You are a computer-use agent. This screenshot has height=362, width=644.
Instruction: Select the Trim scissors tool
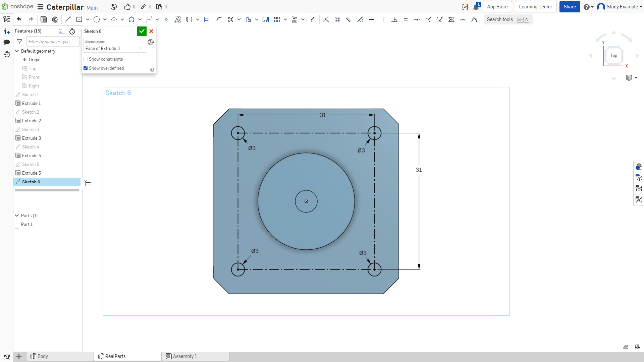pyautogui.click(x=230, y=19)
